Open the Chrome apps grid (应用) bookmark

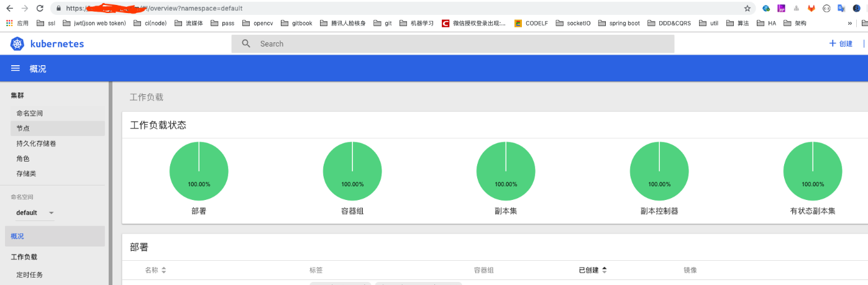17,23
